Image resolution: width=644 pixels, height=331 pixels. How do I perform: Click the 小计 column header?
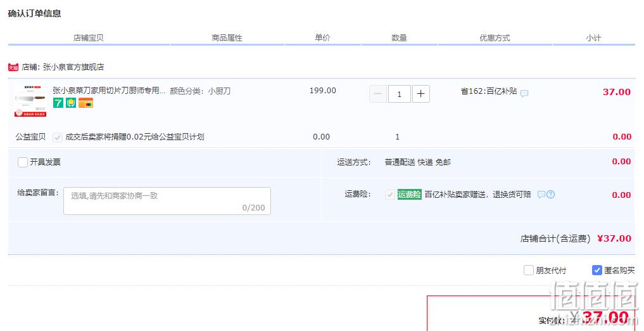click(593, 38)
